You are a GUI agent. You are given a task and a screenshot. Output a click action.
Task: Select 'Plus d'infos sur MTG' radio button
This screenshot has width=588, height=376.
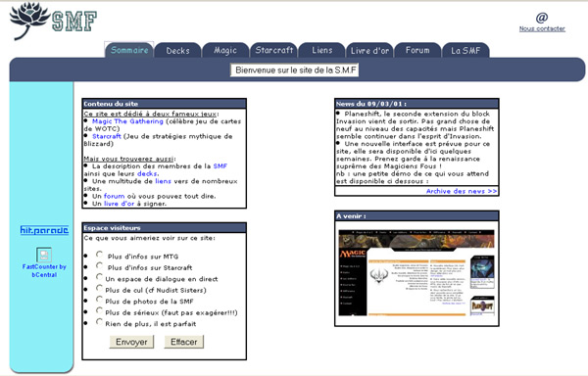(x=99, y=255)
